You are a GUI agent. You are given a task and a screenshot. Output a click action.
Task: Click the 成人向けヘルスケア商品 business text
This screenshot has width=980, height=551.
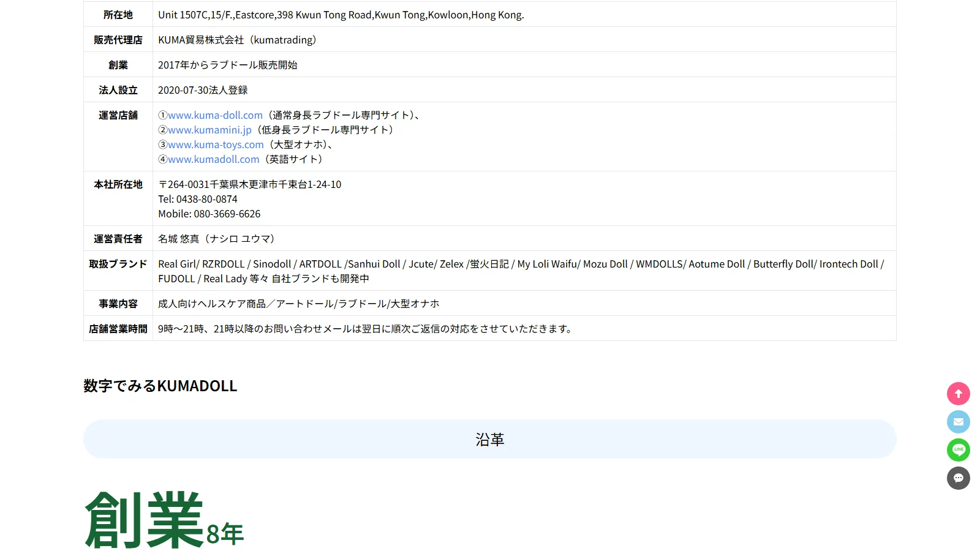[x=299, y=304]
